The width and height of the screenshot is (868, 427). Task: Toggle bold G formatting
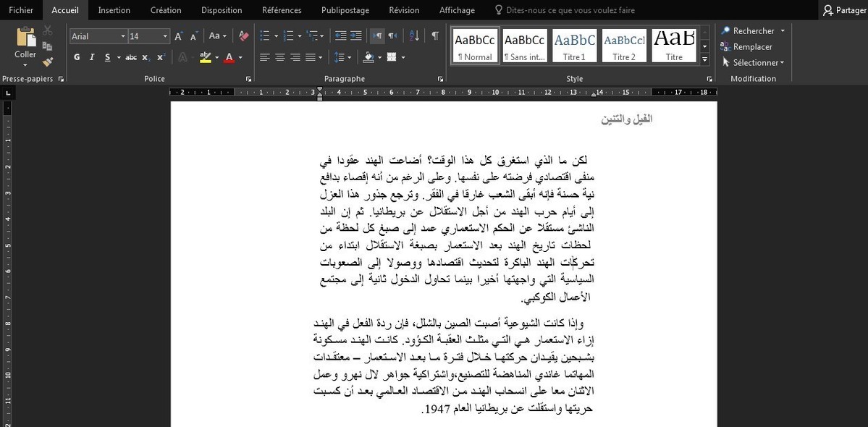(x=77, y=57)
